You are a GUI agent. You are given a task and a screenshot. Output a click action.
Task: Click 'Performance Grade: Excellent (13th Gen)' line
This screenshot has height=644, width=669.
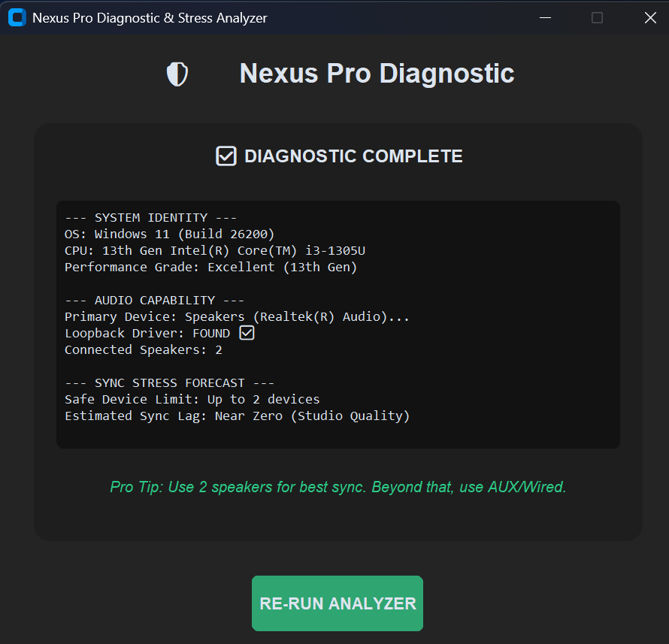coord(210,268)
